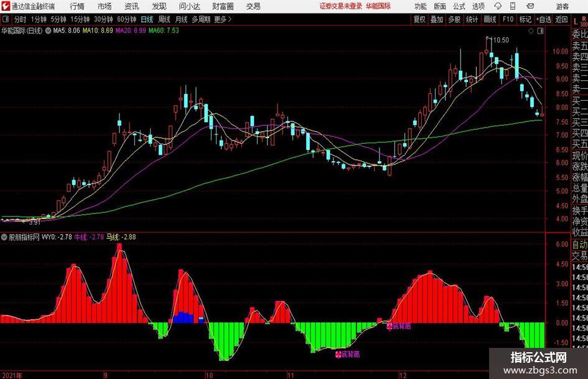
Task: Open the headset customer service icon
Action: tap(498, 6)
